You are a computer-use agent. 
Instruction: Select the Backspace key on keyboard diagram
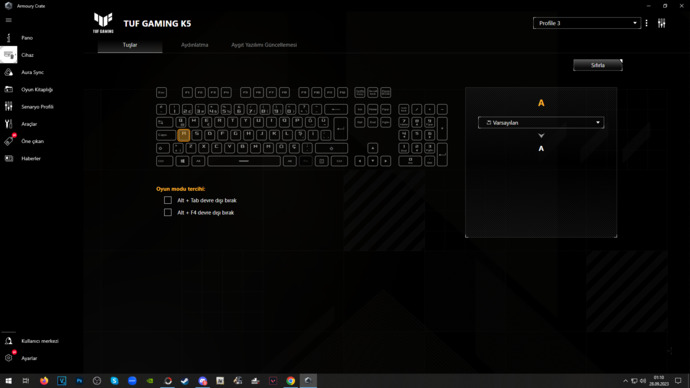tap(336, 109)
